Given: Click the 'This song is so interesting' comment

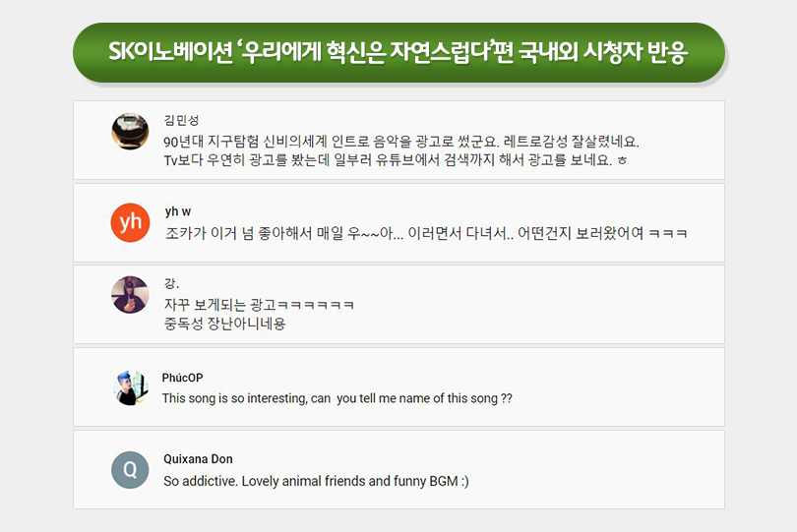Looking at the screenshot, I should point(337,398).
